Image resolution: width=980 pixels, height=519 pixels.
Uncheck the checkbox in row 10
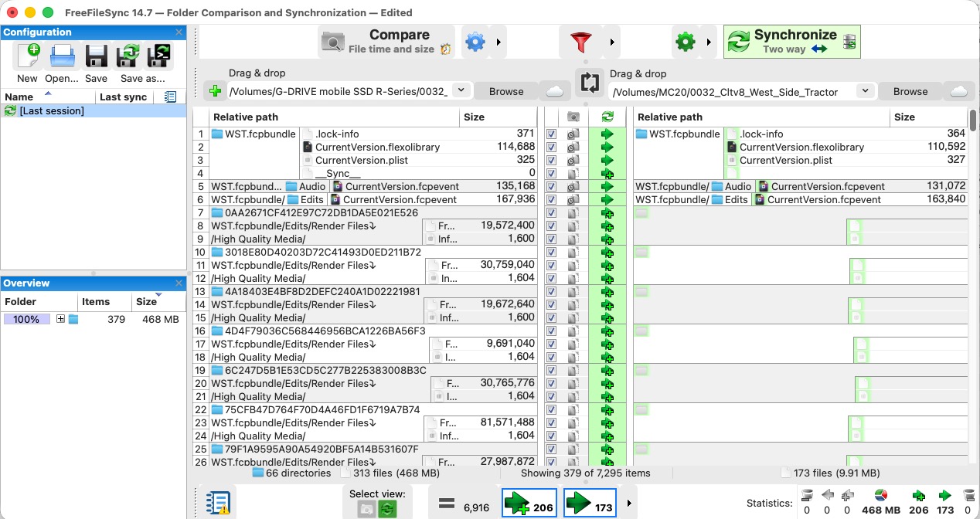551,252
